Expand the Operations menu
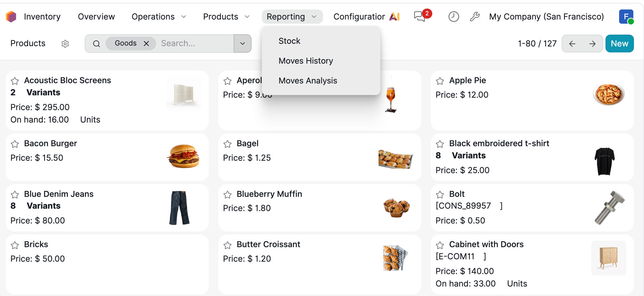Viewport: 644px width, 296px height. (x=159, y=17)
